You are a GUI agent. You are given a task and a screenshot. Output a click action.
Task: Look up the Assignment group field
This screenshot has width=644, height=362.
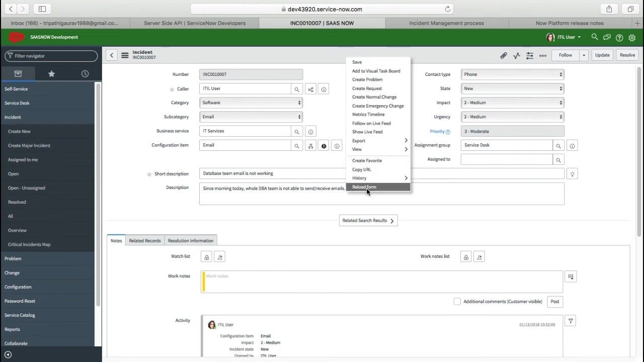pyautogui.click(x=558, y=145)
